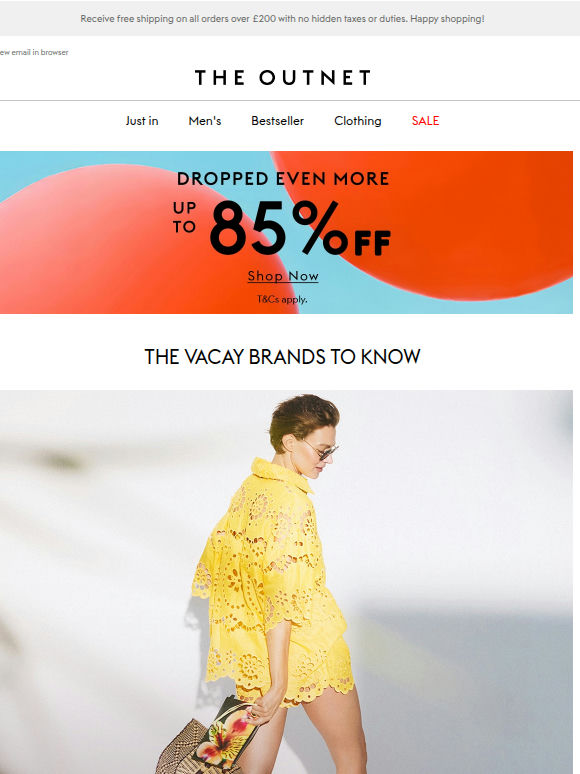Open the red SALE link
This screenshot has width=580, height=774.
coord(425,121)
